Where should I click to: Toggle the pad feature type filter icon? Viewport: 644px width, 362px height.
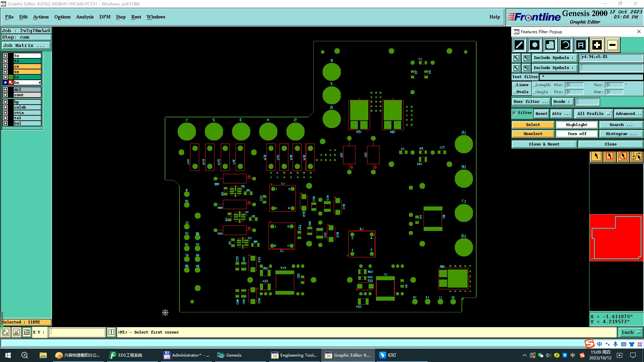(535, 45)
